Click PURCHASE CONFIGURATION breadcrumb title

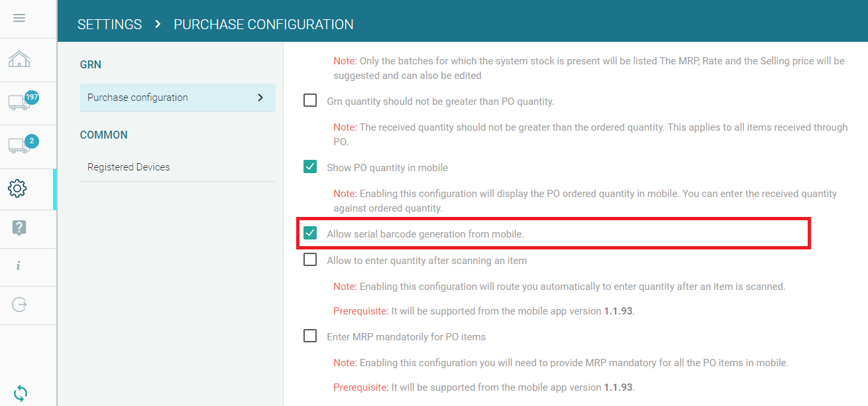(x=263, y=25)
